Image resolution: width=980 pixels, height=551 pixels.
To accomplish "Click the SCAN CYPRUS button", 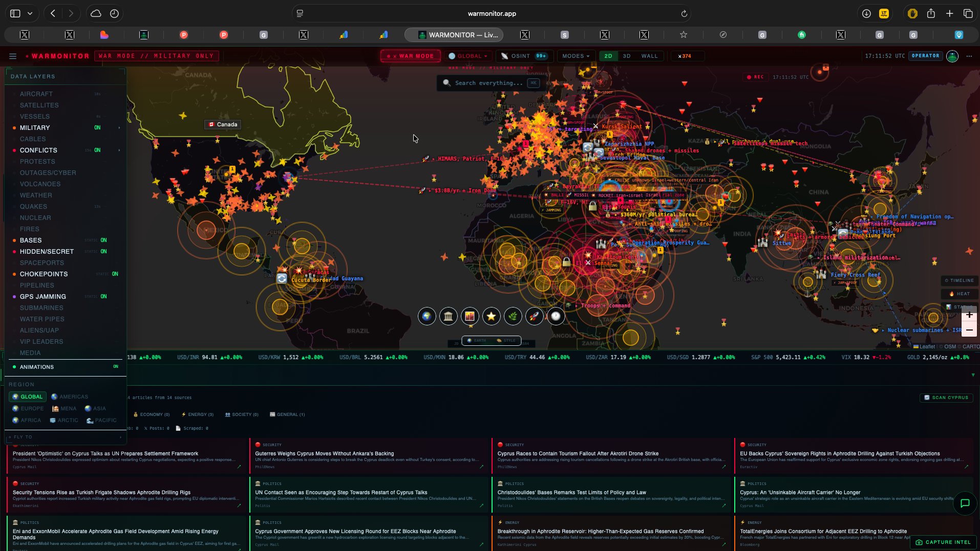I will (x=947, y=397).
